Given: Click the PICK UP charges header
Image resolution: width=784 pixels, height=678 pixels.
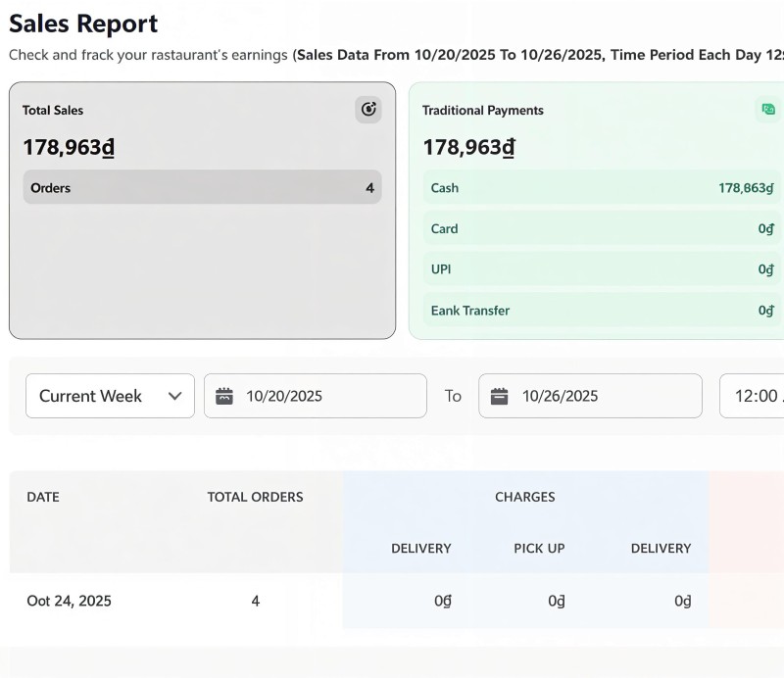Looking at the screenshot, I should (539, 549).
